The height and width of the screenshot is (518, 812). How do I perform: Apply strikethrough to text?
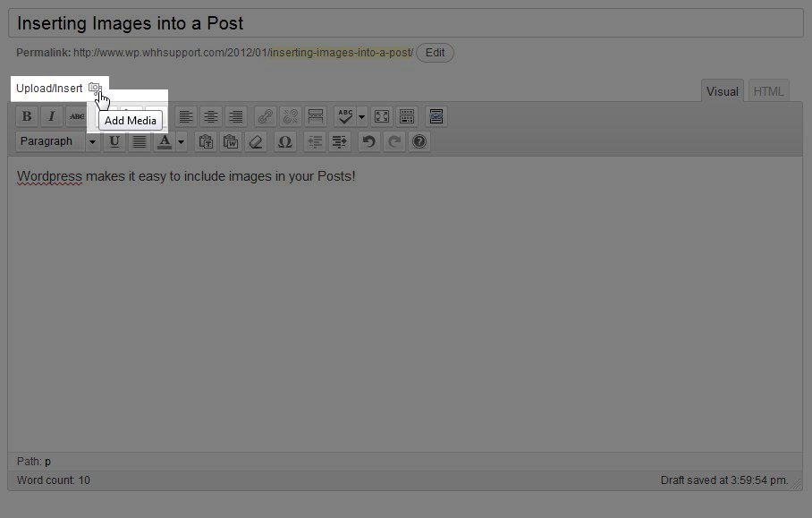click(x=77, y=116)
